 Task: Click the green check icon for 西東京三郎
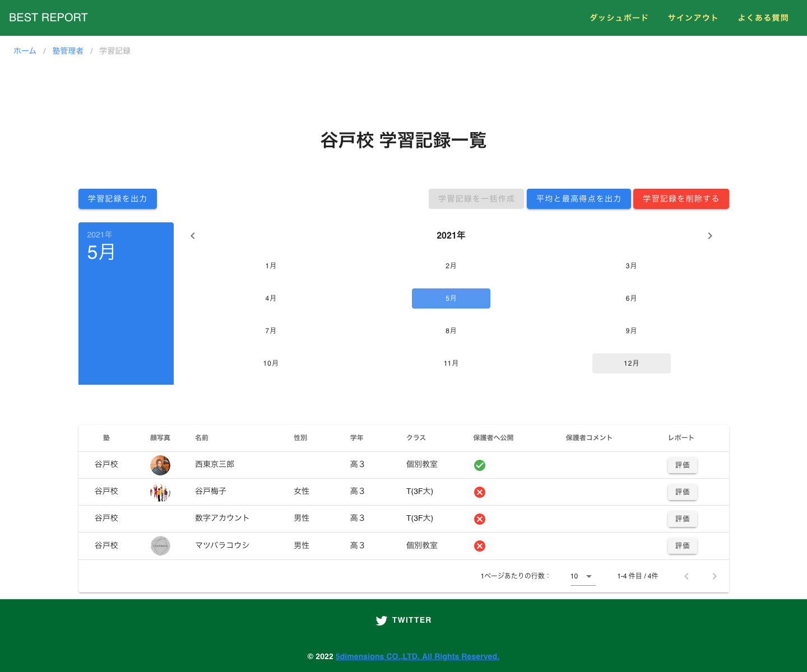click(x=480, y=465)
